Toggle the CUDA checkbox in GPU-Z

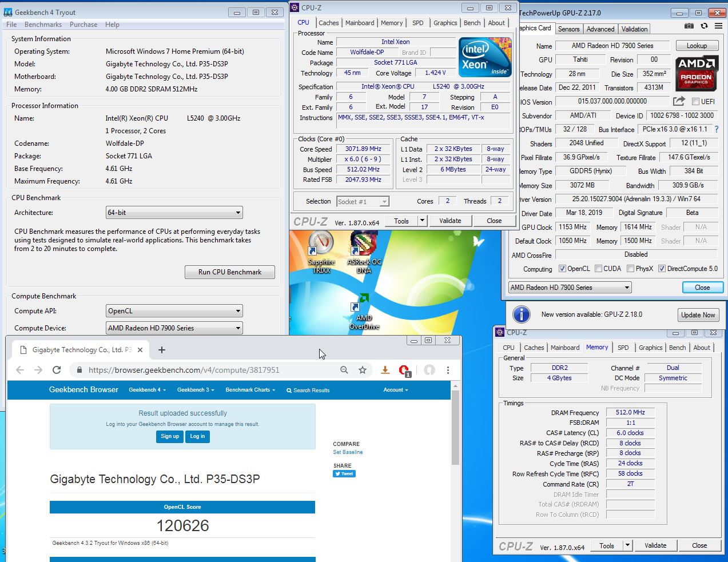click(598, 269)
